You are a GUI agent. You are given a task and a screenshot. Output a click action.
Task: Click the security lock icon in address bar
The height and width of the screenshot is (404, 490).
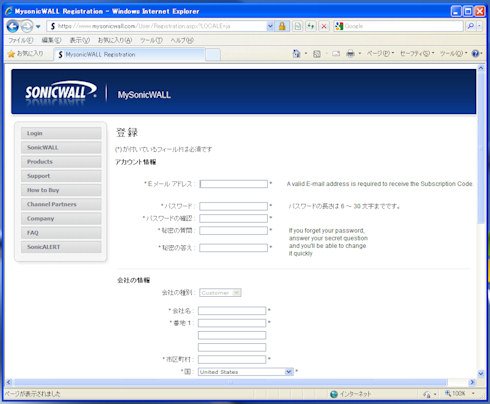point(282,26)
